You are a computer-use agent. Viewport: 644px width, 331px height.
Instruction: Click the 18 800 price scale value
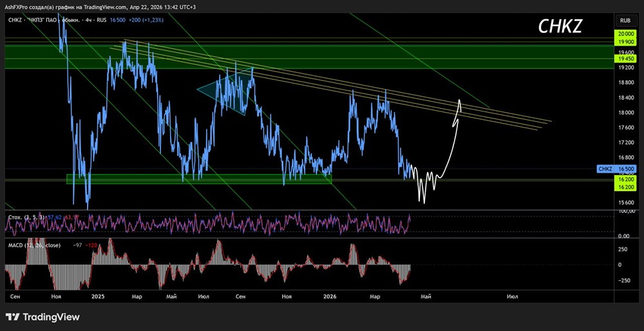(625, 82)
